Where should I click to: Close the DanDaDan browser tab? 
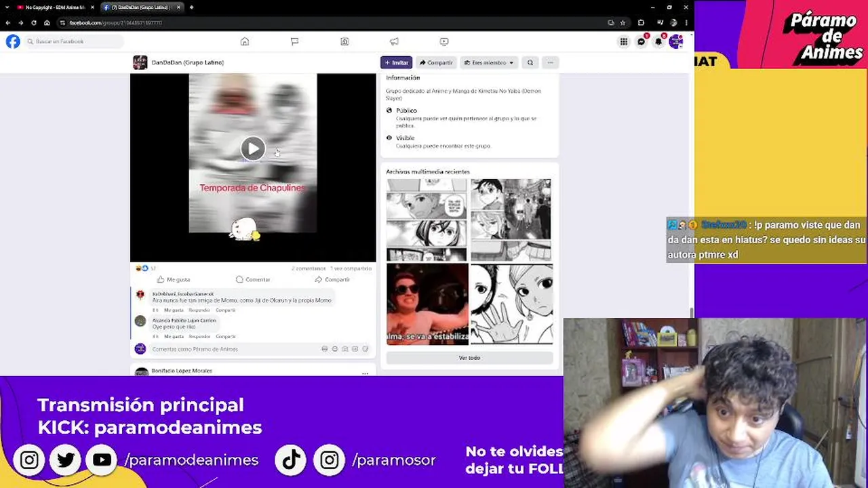(178, 7)
